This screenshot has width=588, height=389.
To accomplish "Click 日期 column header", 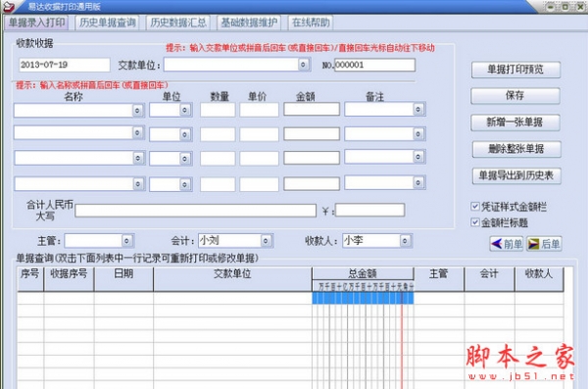I will (123, 279).
